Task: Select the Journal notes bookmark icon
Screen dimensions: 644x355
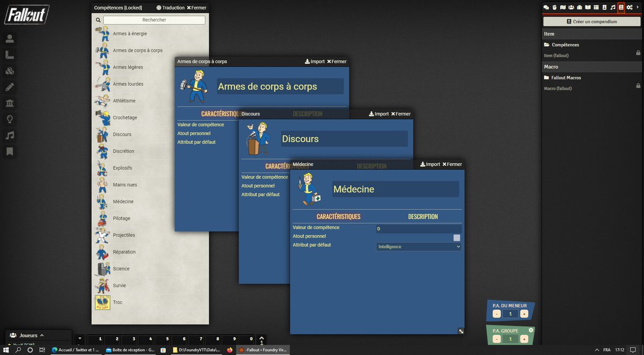Action: [10, 152]
